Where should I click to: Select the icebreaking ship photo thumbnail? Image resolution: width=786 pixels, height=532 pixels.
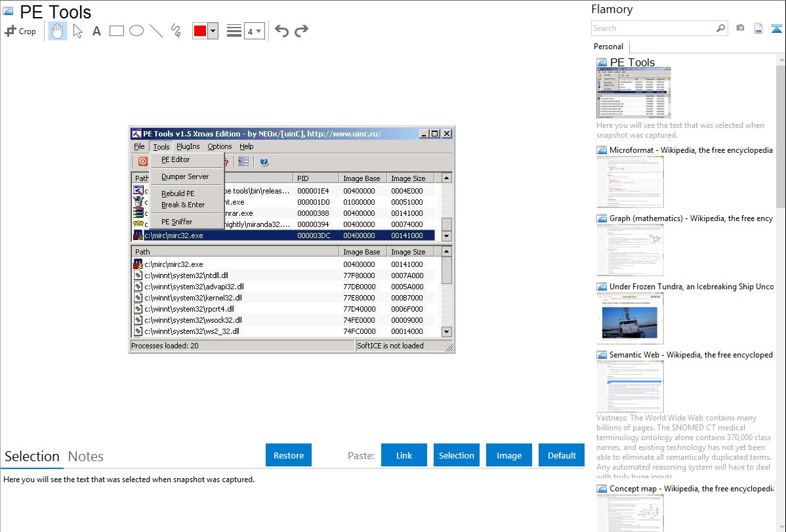pyautogui.click(x=630, y=318)
